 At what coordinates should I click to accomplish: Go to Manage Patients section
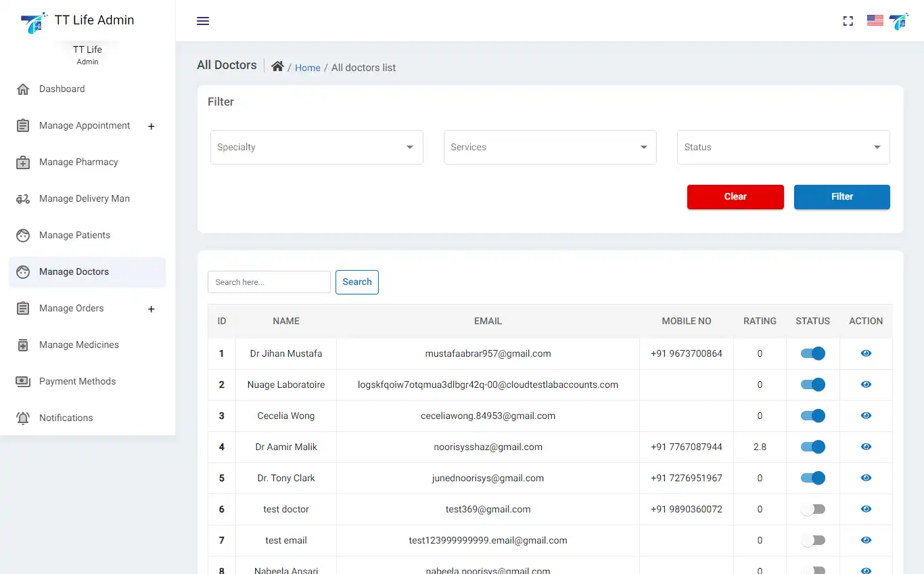click(x=74, y=236)
